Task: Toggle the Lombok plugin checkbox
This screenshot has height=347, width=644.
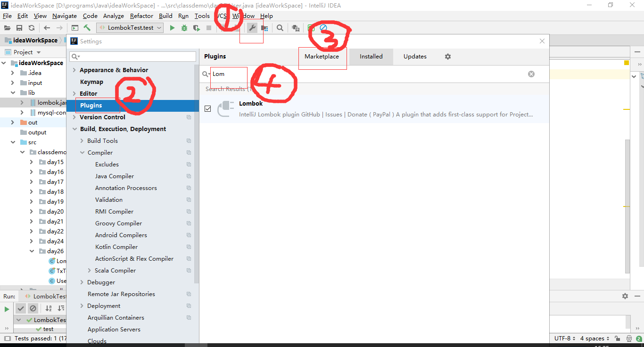Action: pyautogui.click(x=208, y=109)
